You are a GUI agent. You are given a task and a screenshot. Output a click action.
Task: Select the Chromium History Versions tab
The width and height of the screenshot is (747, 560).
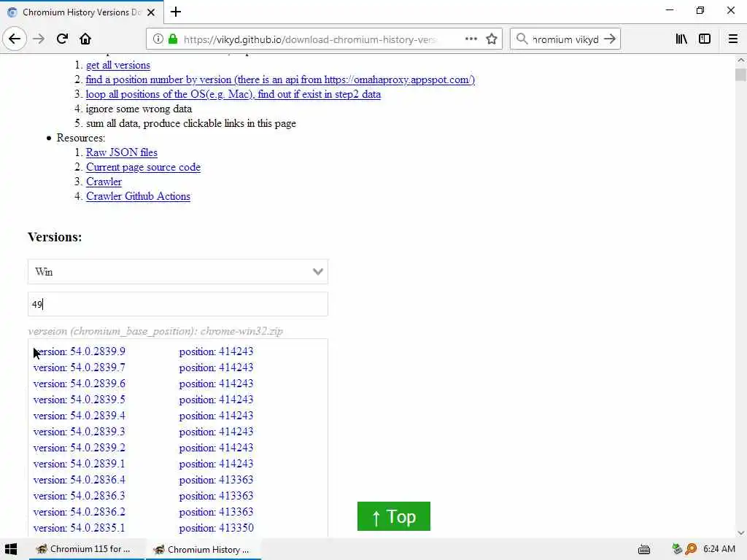click(x=82, y=12)
